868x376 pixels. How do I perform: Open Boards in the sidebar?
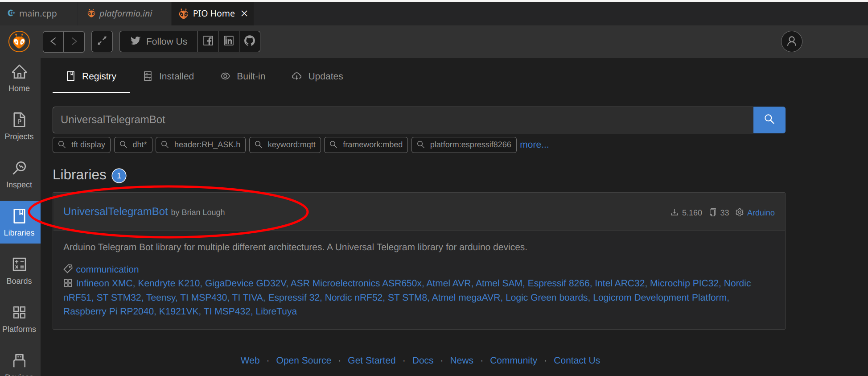click(19, 271)
